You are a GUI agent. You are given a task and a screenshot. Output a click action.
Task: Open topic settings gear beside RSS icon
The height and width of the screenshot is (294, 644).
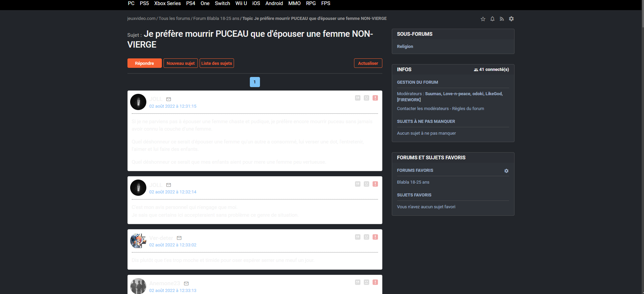(511, 19)
